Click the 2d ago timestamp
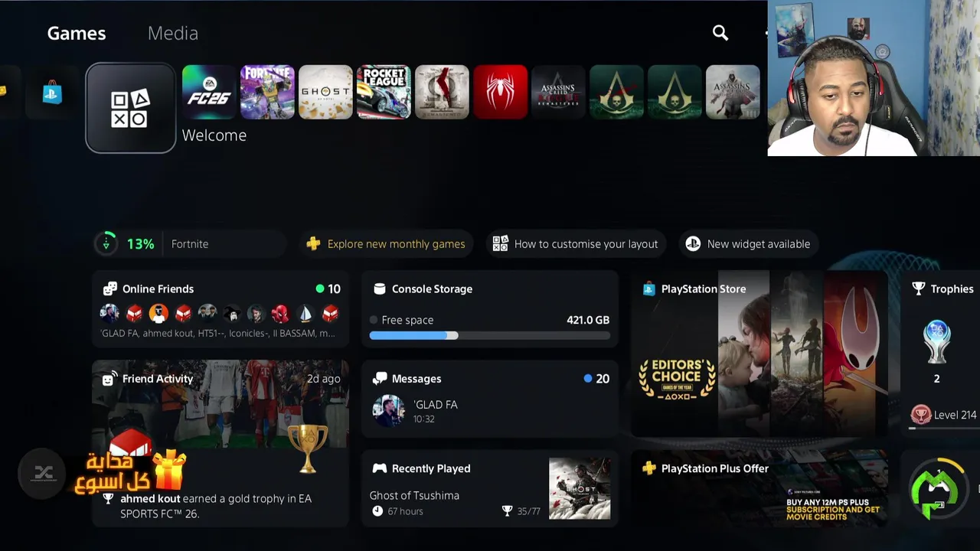Image resolution: width=980 pixels, height=551 pixels. point(323,379)
